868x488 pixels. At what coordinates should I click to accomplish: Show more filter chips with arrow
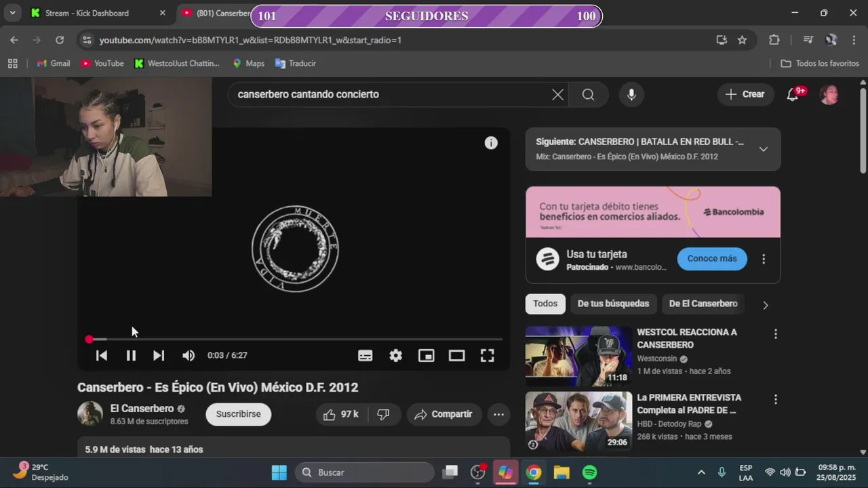tap(766, 305)
